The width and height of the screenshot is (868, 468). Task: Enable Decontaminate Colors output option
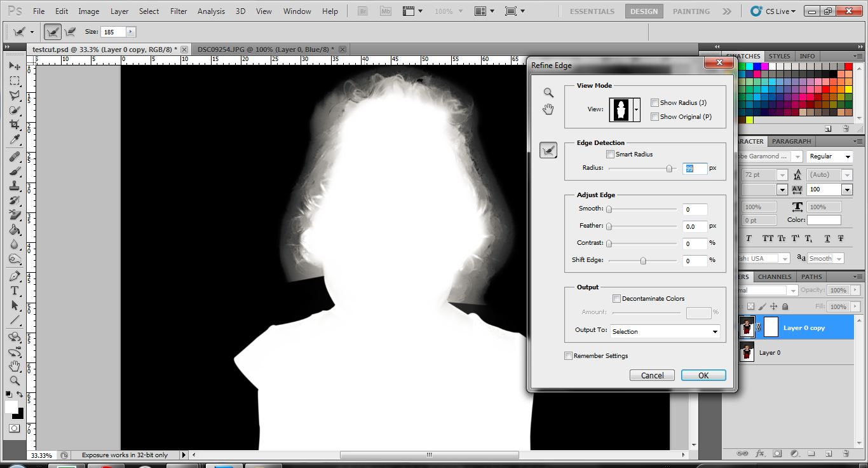coord(616,298)
